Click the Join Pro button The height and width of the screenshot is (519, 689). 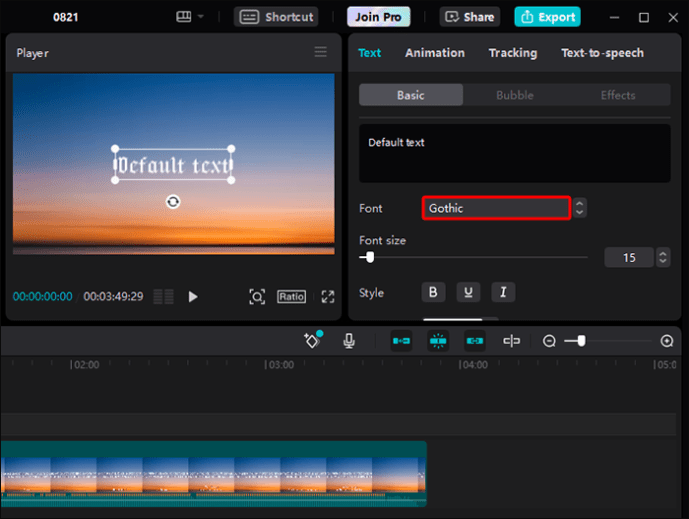[378, 17]
